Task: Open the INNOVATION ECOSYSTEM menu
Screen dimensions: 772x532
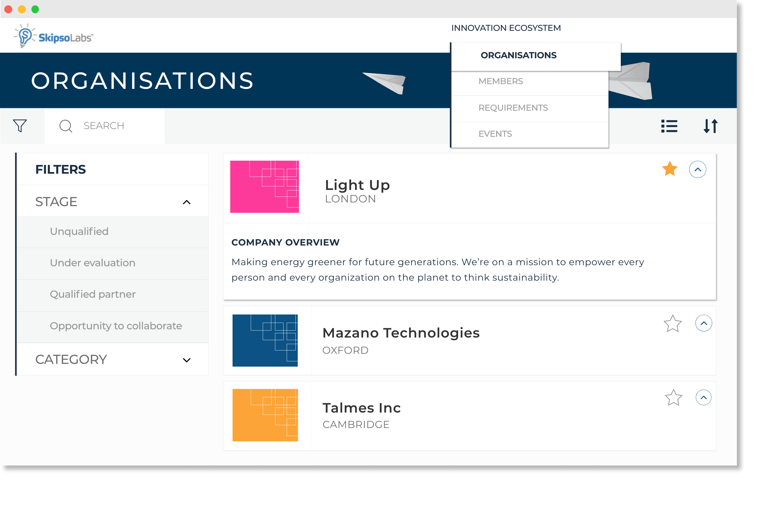Action: point(506,28)
